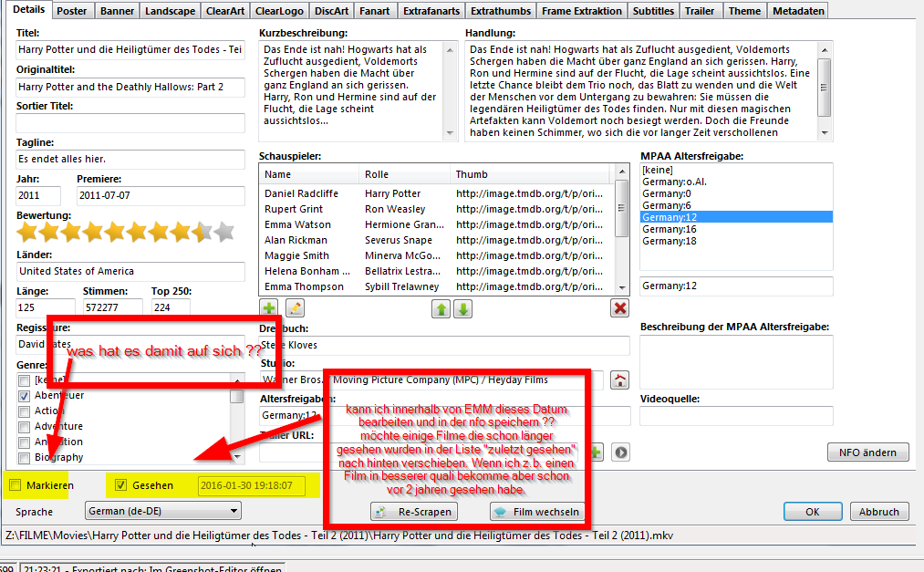Select Germany:6 in the MPAA list
924x572 pixels.
click(736, 205)
